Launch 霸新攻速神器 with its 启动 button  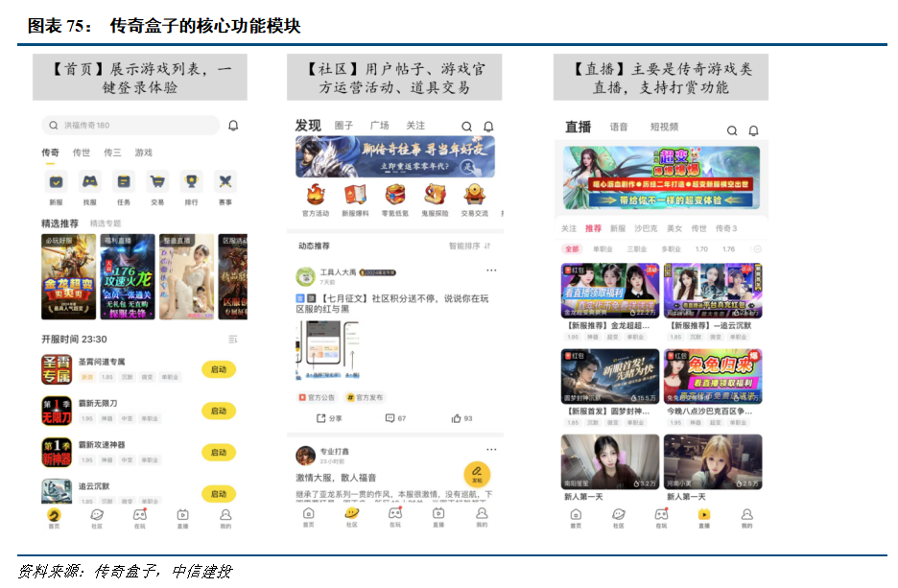click(x=219, y=453)
